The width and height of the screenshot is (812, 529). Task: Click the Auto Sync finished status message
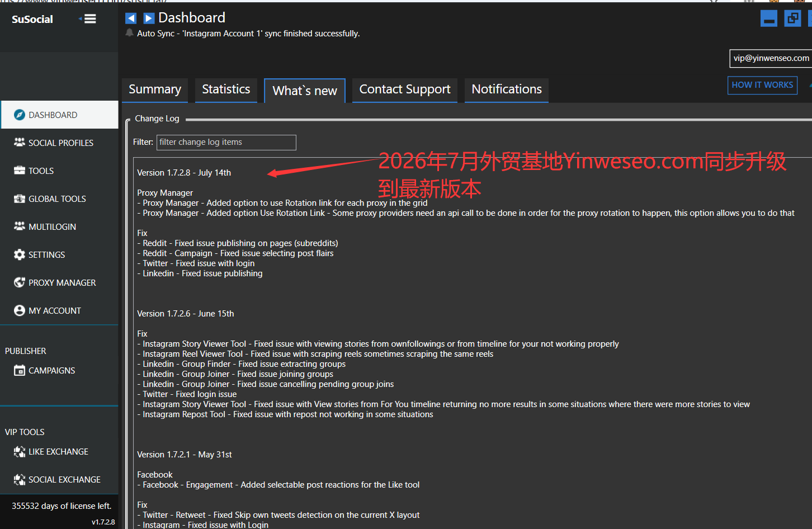(248, 34)
